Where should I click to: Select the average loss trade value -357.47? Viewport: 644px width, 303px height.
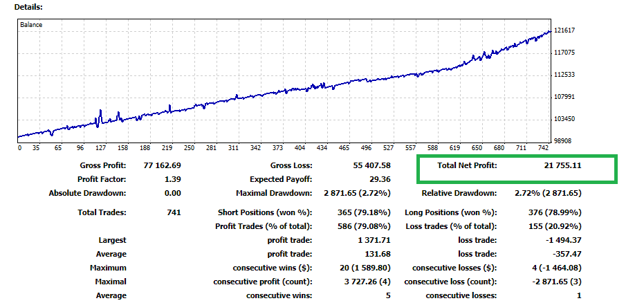567,254
